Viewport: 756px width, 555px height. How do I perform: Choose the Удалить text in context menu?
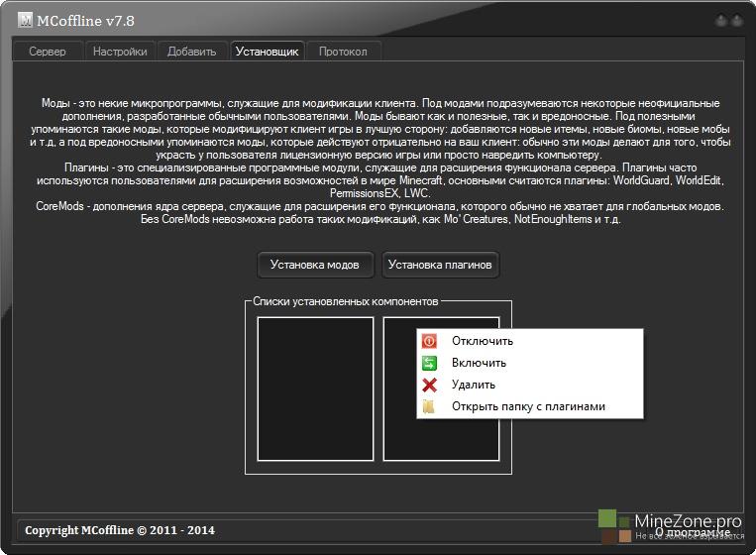[474, 385]
